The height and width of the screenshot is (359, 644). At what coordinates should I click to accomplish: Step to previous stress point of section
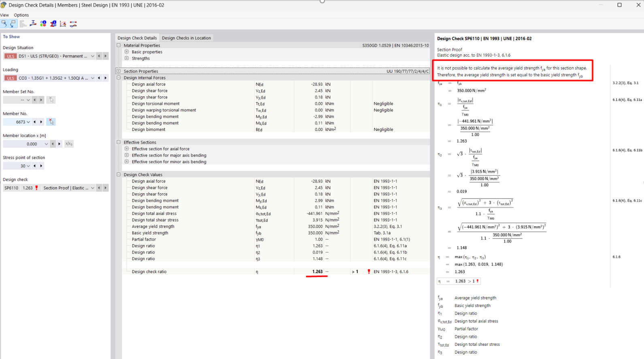[35, 166]
